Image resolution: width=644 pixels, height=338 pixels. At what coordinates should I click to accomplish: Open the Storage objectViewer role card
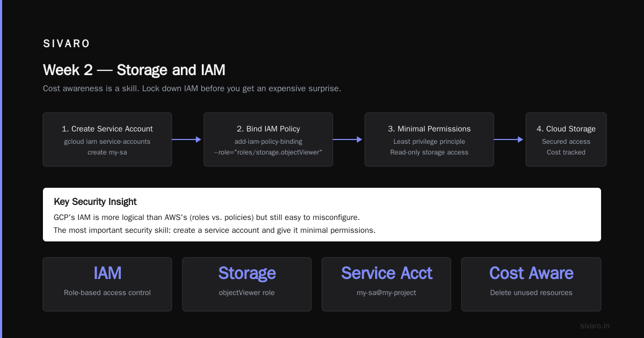[x=247, y=284]
